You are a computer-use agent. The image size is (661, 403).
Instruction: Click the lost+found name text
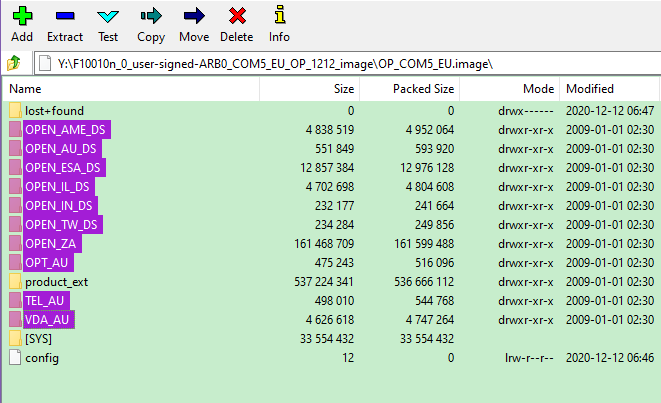pyautogui.click(x=54, y=111)
